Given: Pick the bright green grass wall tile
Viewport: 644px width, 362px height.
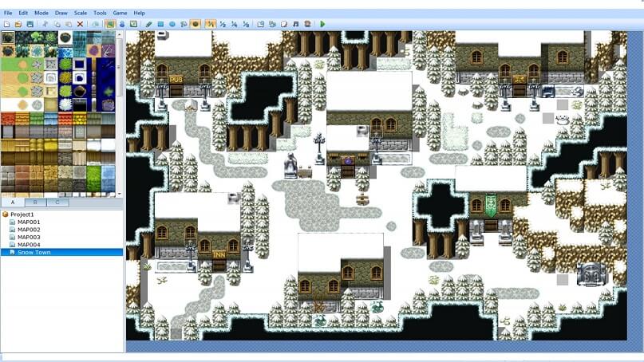Looking at the screenshot, I should 93,178.
